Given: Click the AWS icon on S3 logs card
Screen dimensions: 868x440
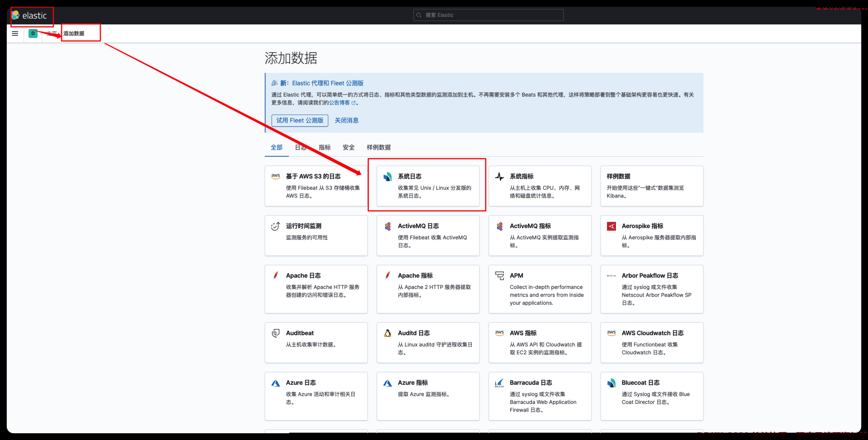Looking at the screenshot, I should tap(276, 176).
